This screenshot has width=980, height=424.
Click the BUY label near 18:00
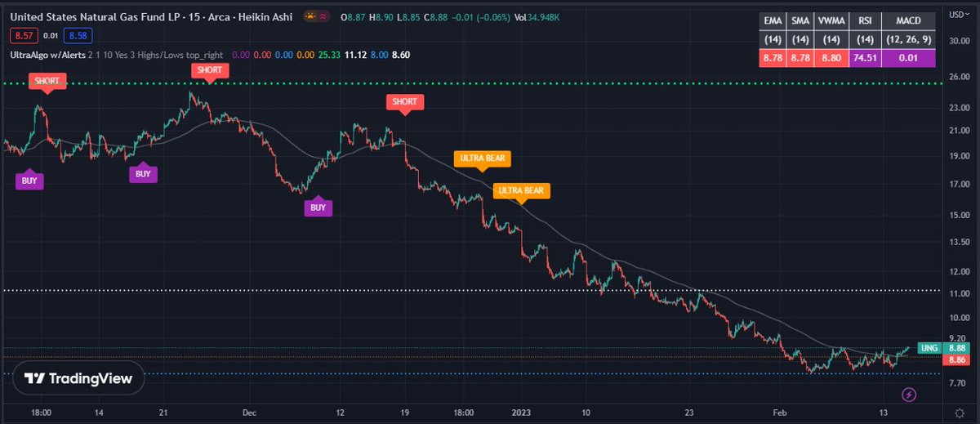click(x=29, y=180)
